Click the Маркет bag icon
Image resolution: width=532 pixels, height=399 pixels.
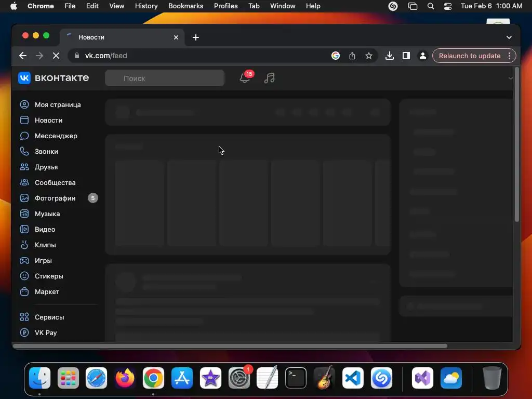24,292
